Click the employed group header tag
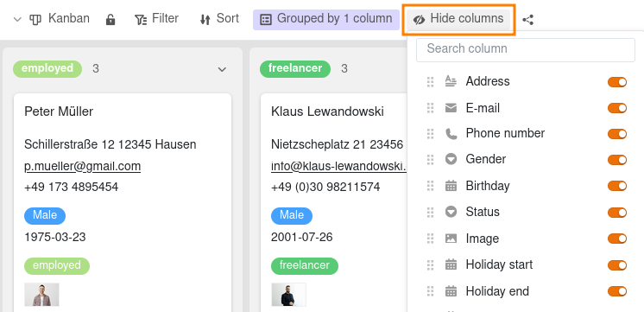This screenshot has height=312, width=644. (47, 69)
